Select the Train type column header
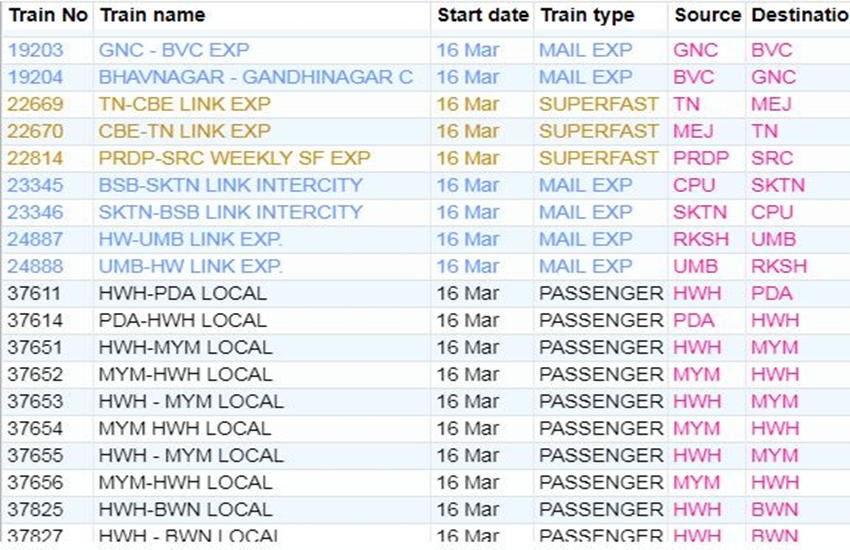The width and height of the screenshot is (850, 550). point(587,15)
